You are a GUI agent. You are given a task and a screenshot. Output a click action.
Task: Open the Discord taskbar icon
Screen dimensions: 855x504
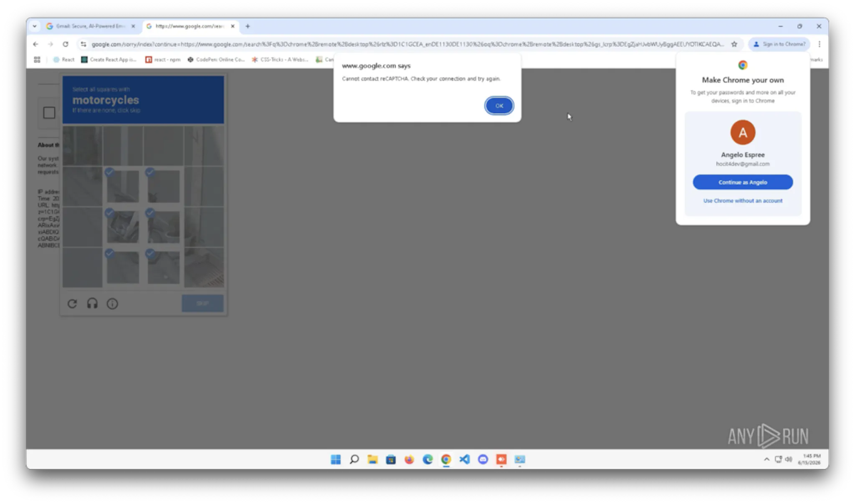483,459
